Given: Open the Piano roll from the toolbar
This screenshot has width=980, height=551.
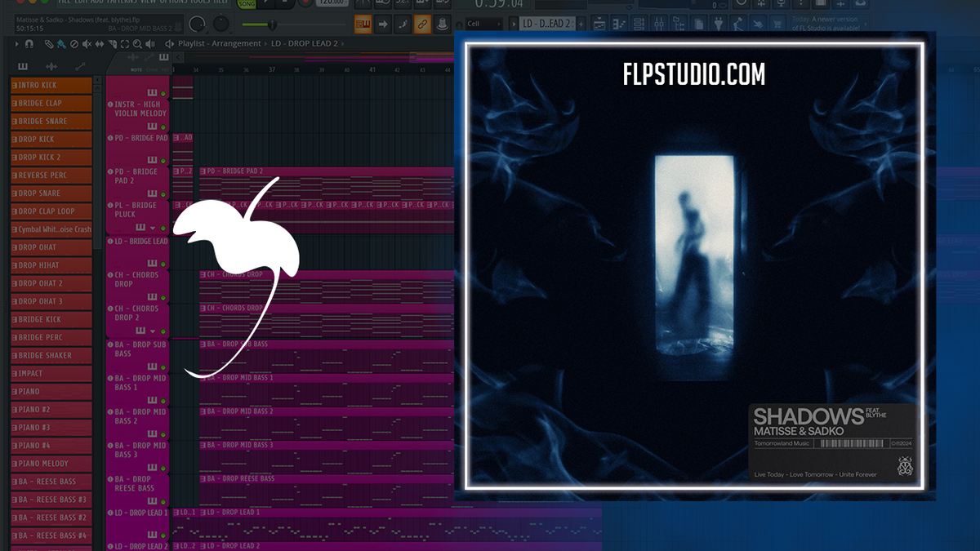Looking at the screenshot, I should coord(618,23).
